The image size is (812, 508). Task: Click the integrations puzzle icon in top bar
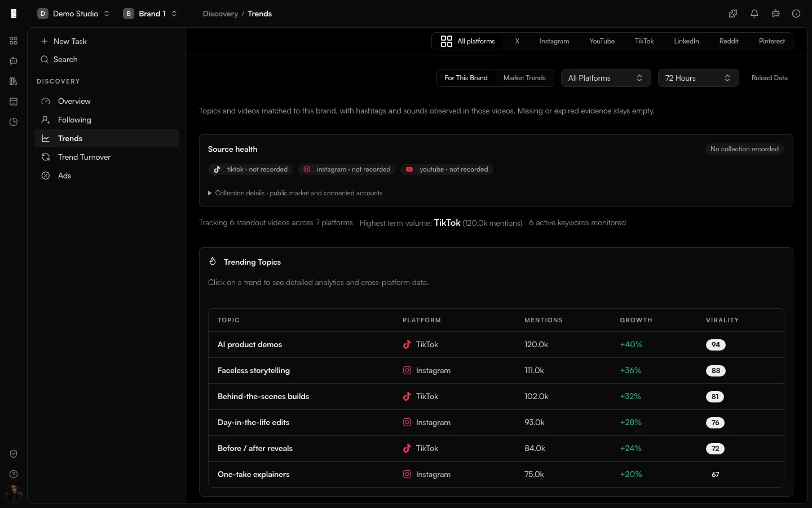(x=733, y=14)
